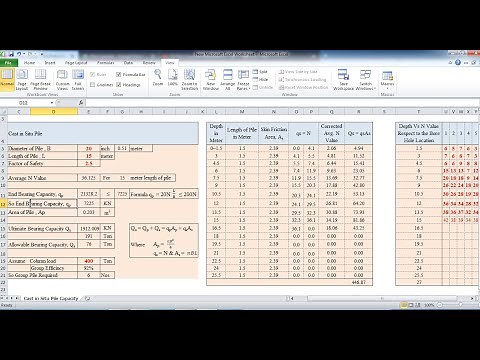Image resolution: width=480 pixels, height=360 pixels.
Task: Click the Page Break Preview icon in status bar
Action: point(418,305)
